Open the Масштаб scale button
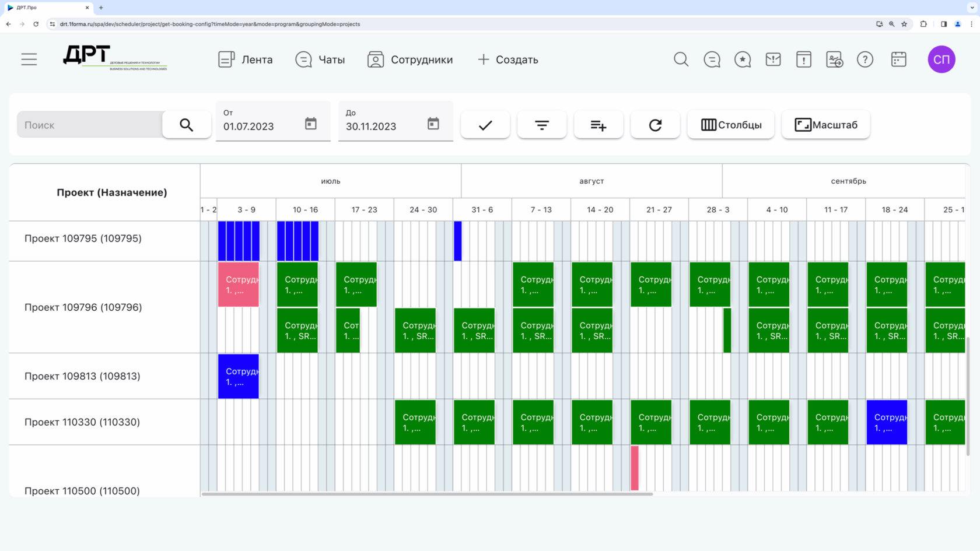The height and width of the screenshot is (551, 980). tap(826, 125)
